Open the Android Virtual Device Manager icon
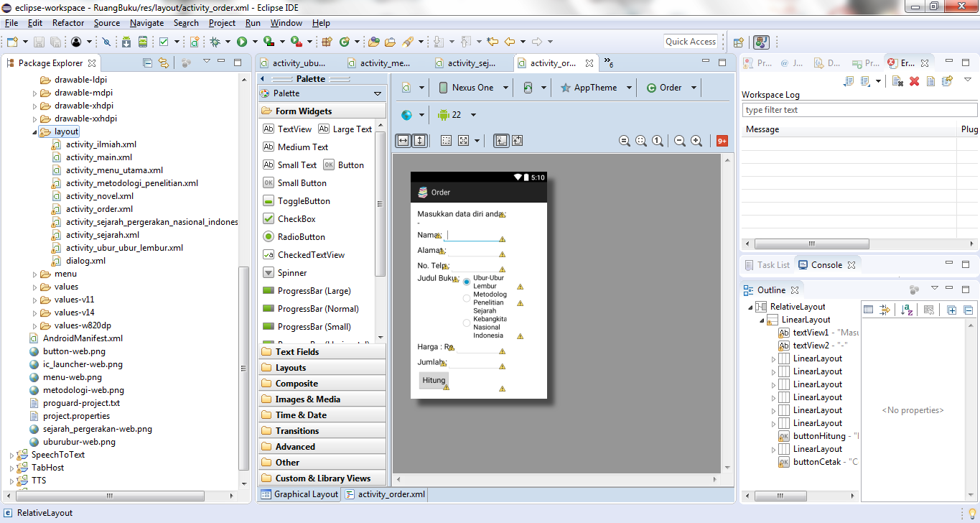This screenshot has width=980, height=523. click(x=142, y=42)
